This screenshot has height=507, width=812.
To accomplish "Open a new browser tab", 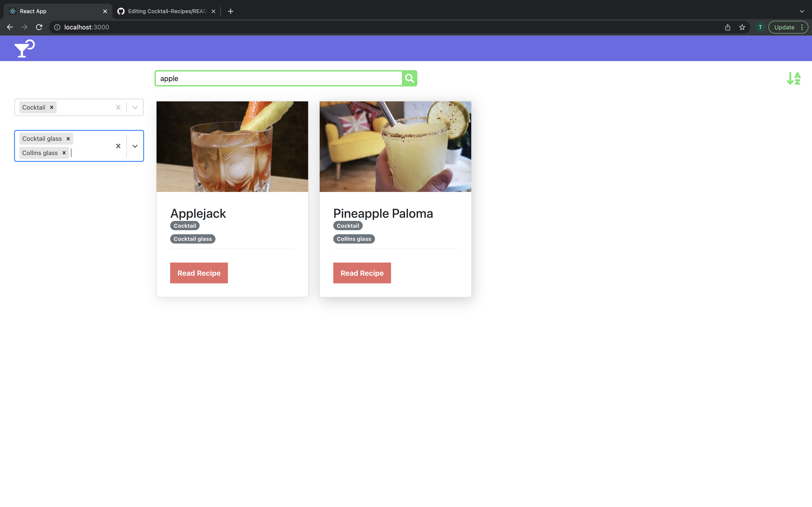I will (230, 11).
